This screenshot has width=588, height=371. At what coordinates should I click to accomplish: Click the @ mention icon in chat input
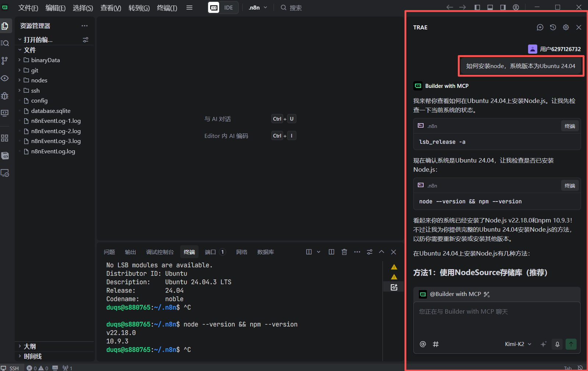pos(423,344)
